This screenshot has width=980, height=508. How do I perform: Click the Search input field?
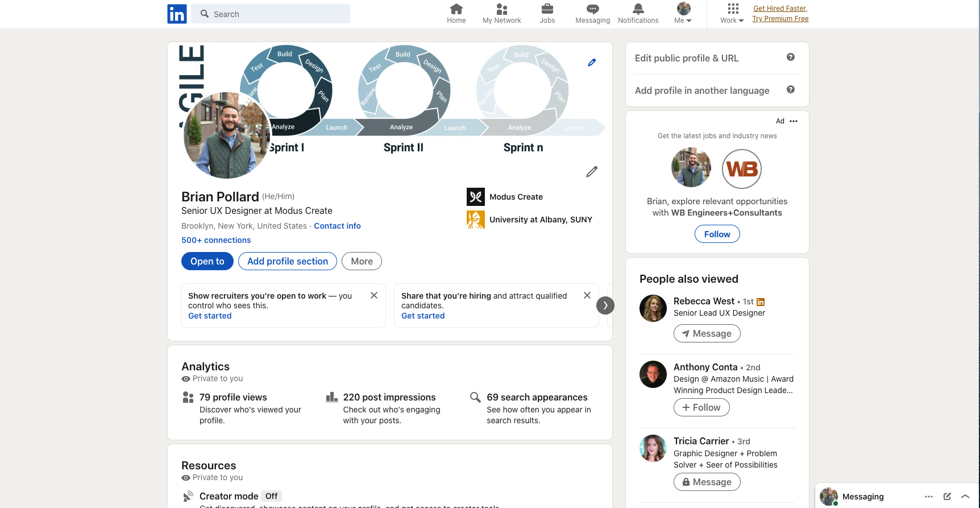tap(271, 14)
